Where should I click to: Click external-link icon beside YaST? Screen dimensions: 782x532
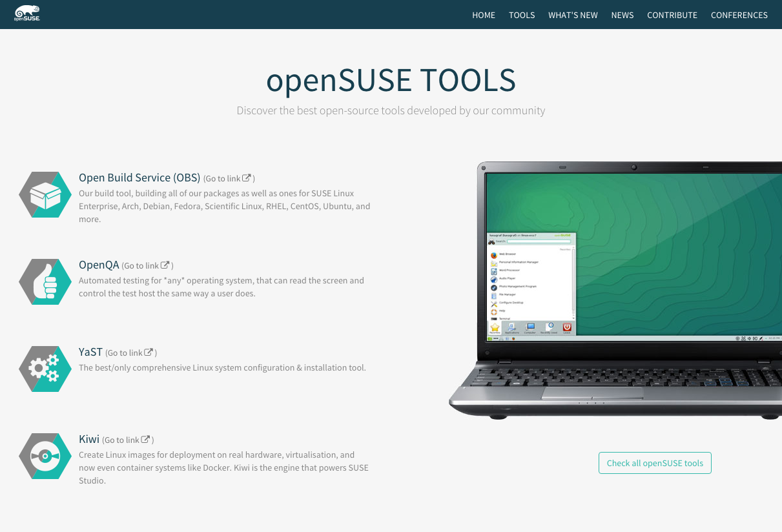(x=149, y=353)
